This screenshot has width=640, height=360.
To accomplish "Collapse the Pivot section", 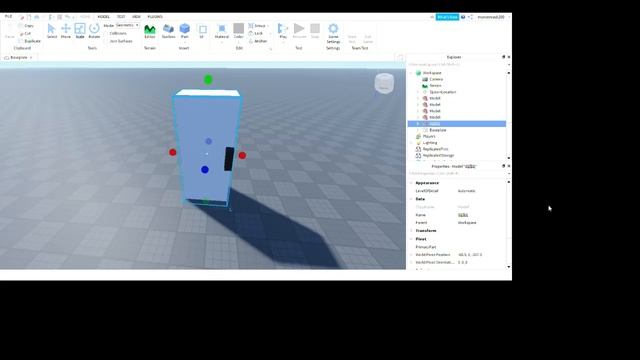I will [x=411, y=239].
